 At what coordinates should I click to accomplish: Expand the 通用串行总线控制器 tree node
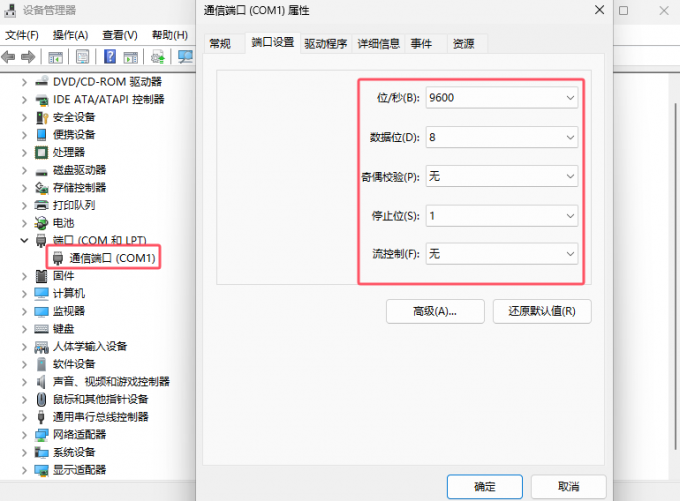click(24, 417)
